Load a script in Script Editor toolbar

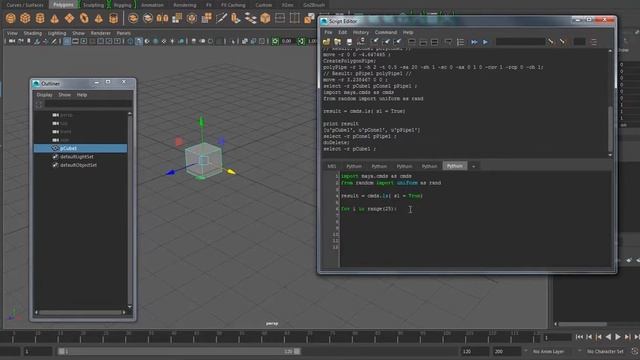coord(326,42)
